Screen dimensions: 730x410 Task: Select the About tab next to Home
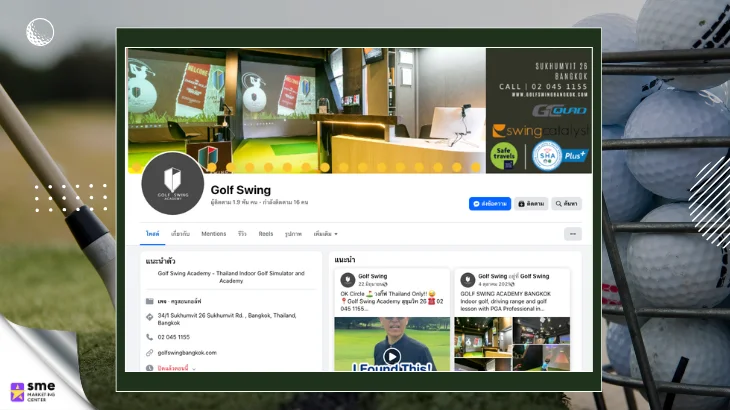click(181, 234)
